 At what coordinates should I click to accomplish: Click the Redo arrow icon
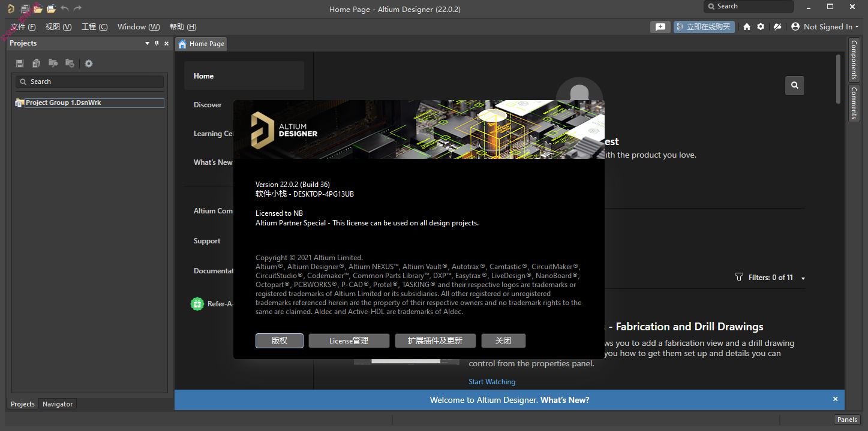click(77, 8)
